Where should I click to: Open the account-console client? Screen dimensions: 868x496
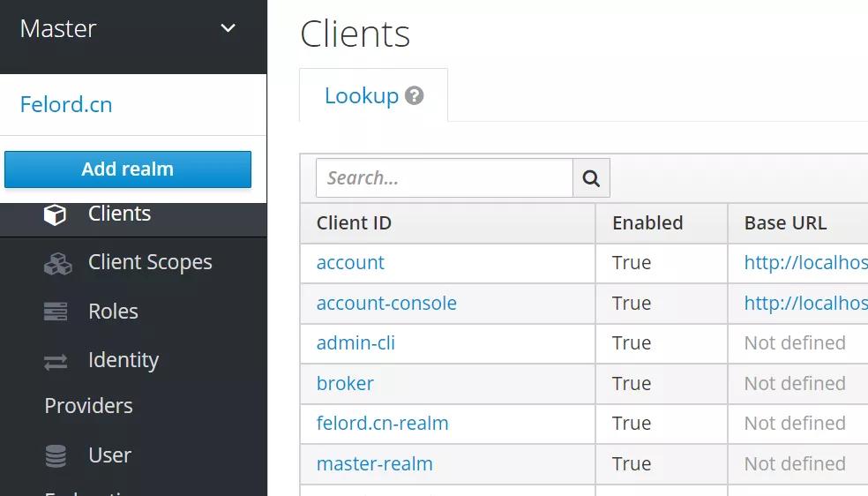coord(386,304)
